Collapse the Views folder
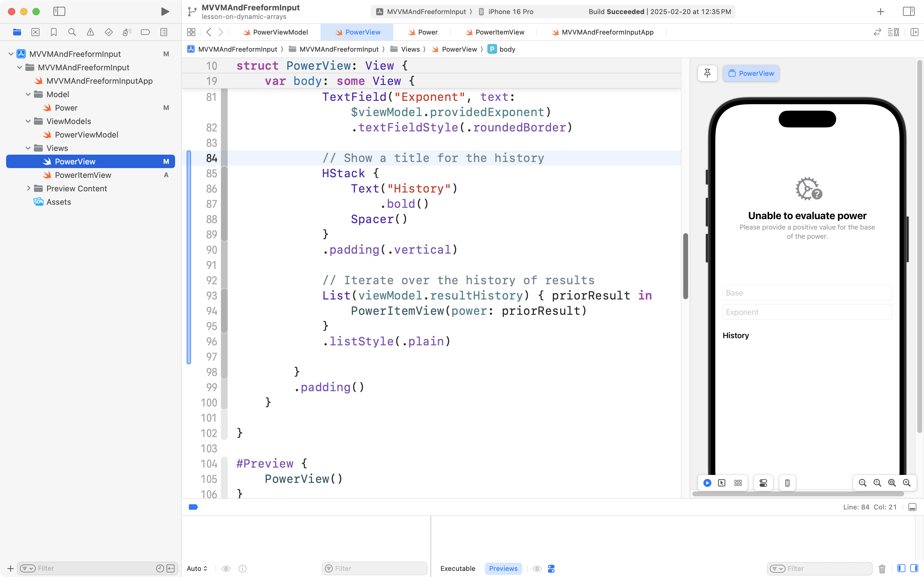 click(28, 148)
